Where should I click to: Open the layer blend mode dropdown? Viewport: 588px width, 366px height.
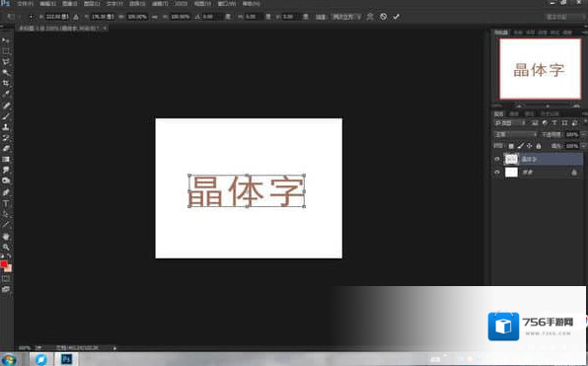(x=516, y=134)
